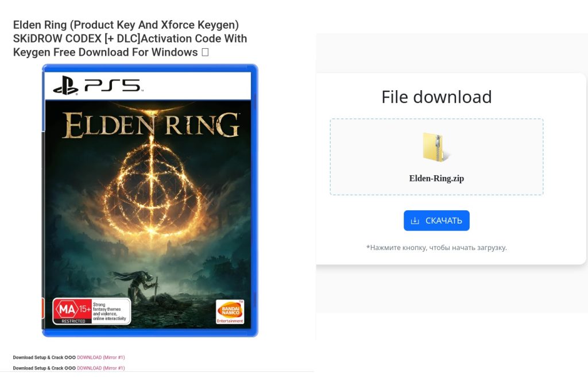Image resolution: width=588 pixels, height=377 pixels.
Task: Click the PlayStation PS5 logo on cover
Action: tap(98, 86)
